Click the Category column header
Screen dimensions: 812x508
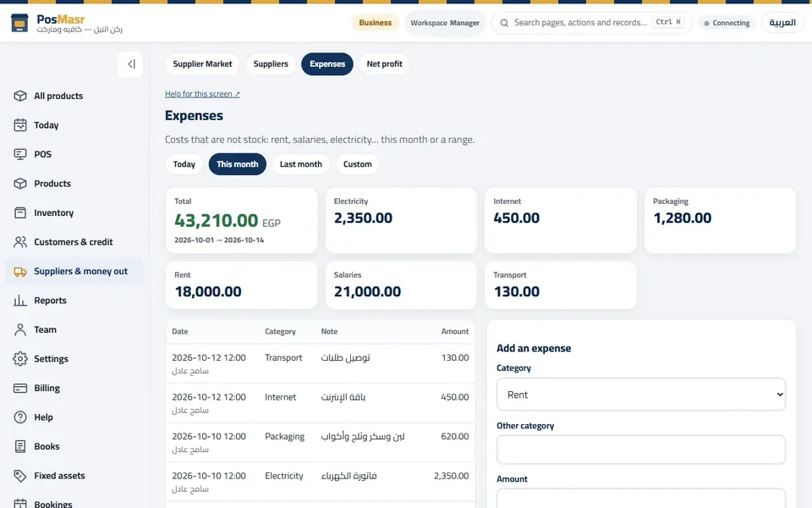tap(280, 331)
